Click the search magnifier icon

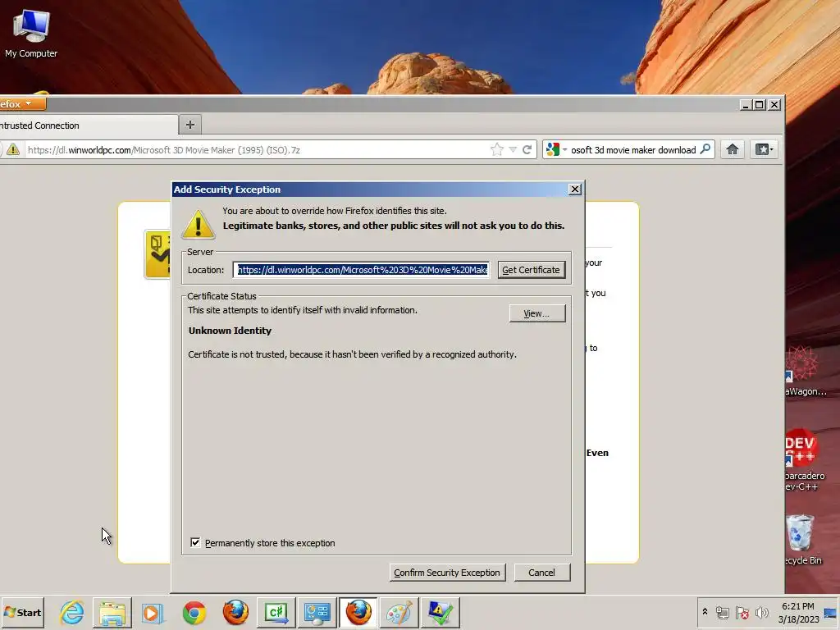[705, 149]
